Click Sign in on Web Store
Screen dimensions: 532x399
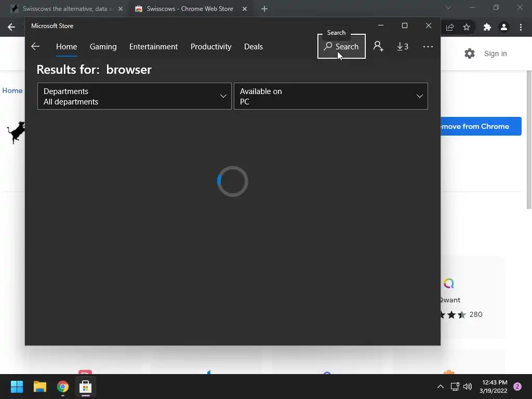(495, 54)
